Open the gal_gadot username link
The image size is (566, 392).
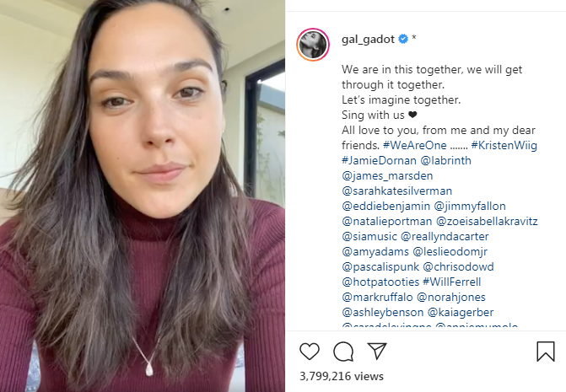368,39
